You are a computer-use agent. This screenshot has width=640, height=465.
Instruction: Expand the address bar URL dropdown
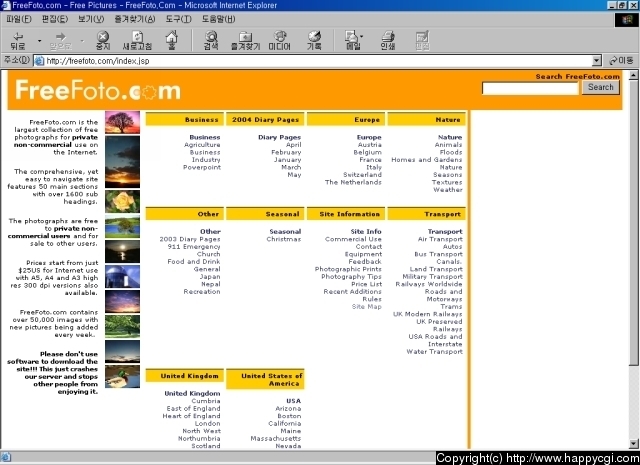(x=597, y=61)
